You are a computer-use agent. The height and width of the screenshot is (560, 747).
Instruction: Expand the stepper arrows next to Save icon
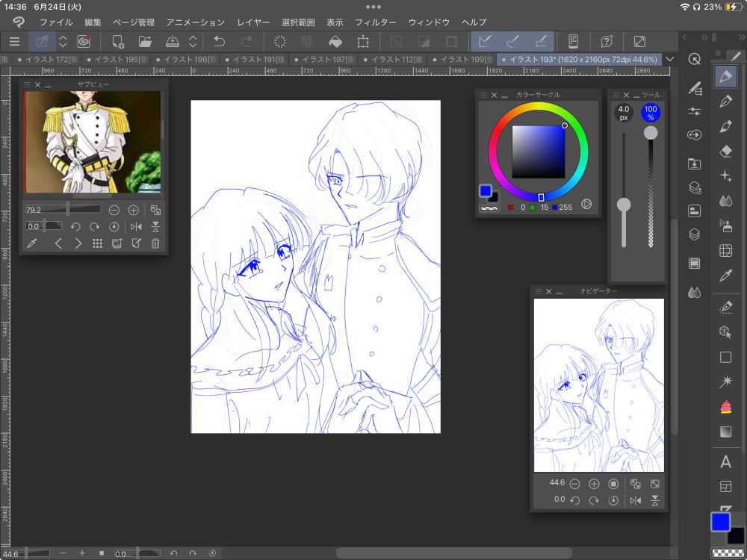click(x=193, y=42)
